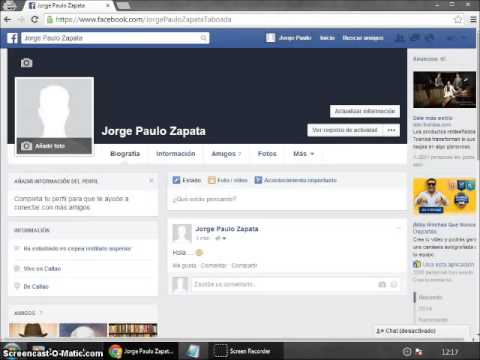The width and height of the screenshot is (480, 360).
Task: Close the add profile information card
Action: [x=151, y=181]
